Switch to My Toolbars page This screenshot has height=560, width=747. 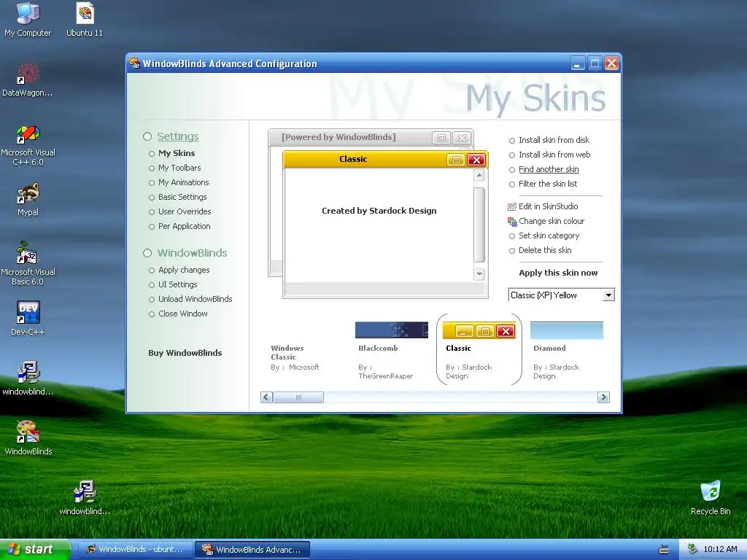[x=179, y=168]
